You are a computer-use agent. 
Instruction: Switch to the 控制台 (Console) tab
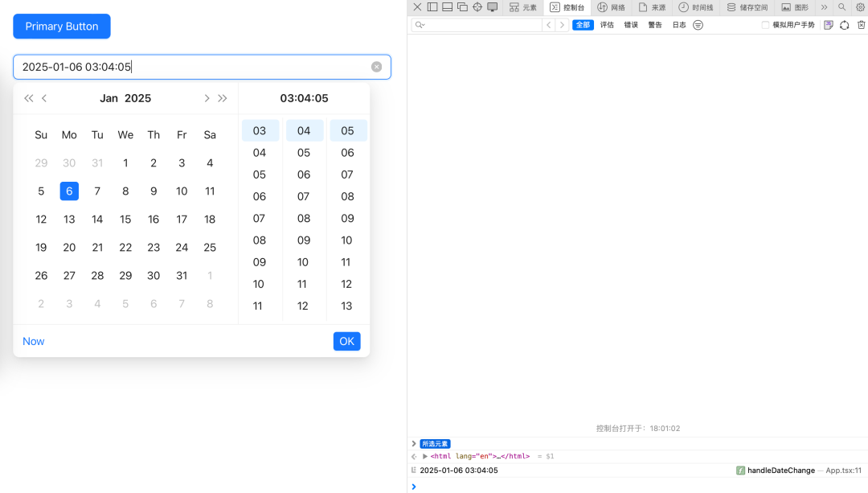[x=567, y=7]
